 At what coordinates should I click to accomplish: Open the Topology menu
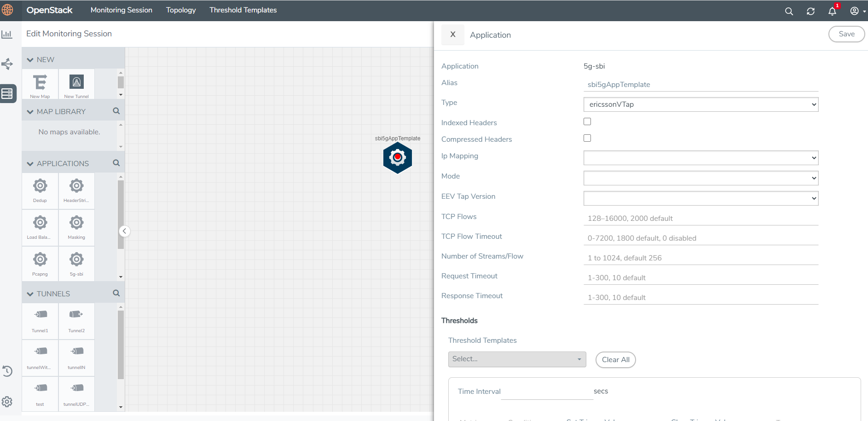[x=181, y=10]
